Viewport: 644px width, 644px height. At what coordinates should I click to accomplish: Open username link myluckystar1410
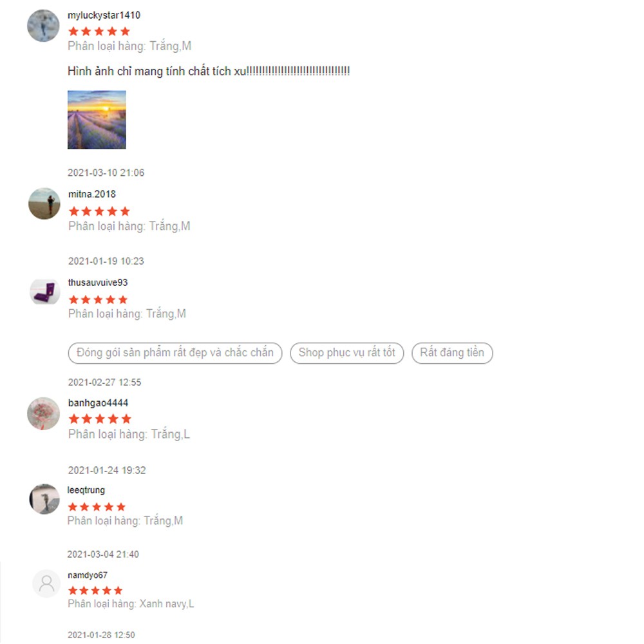tap(104, 15)
